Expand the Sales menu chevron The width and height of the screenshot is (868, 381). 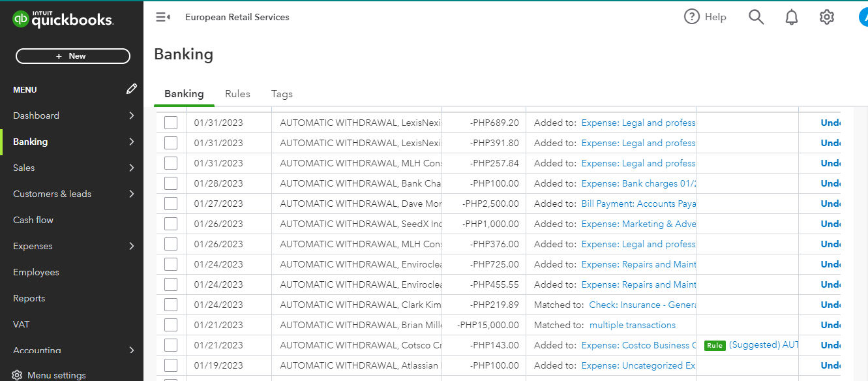(x=132, y=168)
